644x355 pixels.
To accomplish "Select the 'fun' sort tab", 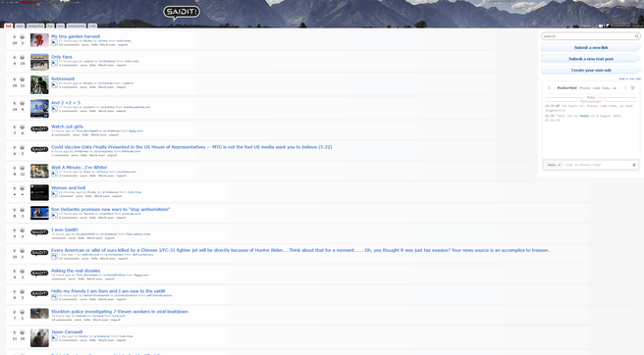I will (50, 25).
